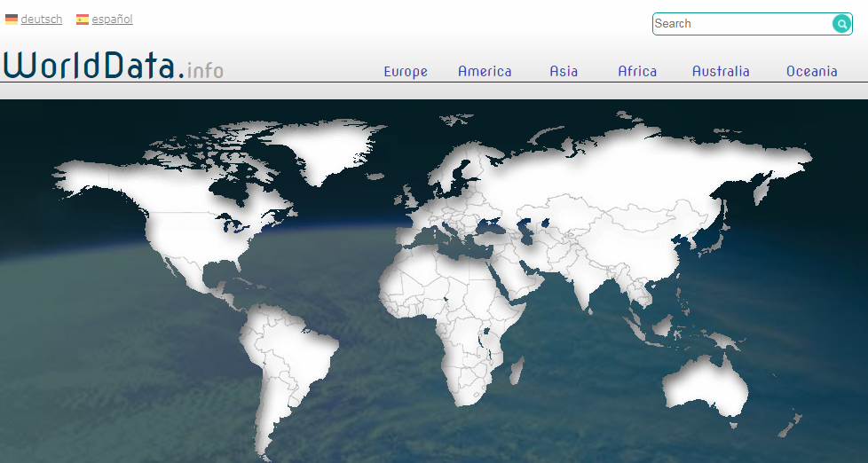The height and width of the screenshot is (463, 868).
Task: Open the Asia menu
Action: 564,71
